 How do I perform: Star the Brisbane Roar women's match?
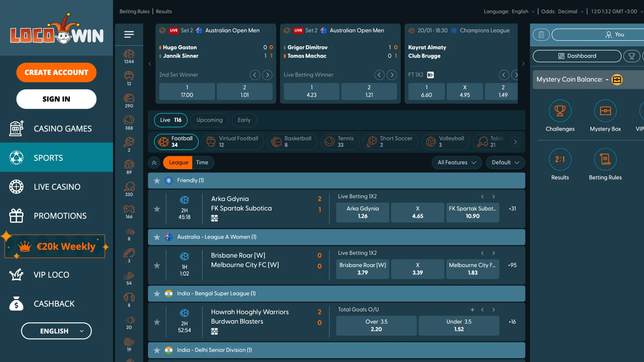click(157, 265)
